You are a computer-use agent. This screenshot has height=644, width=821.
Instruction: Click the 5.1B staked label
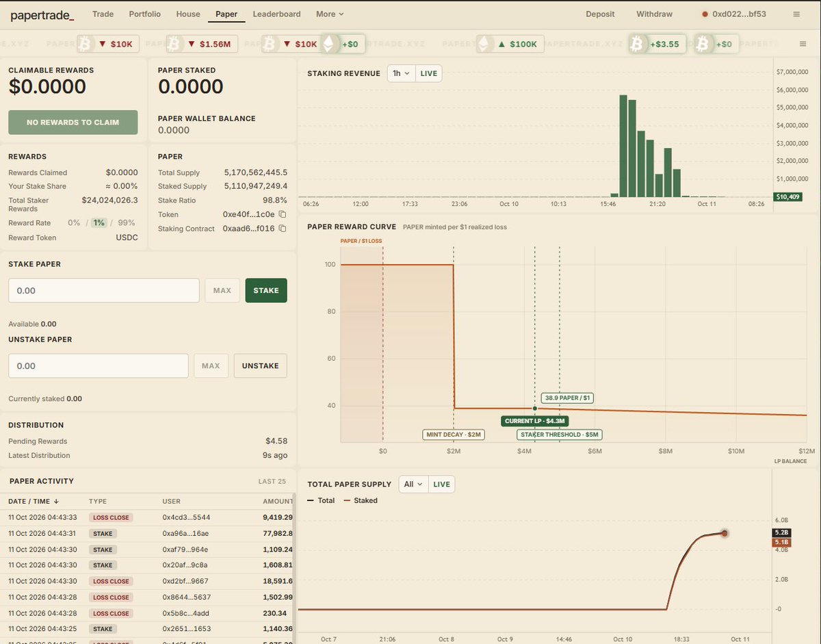781,542
